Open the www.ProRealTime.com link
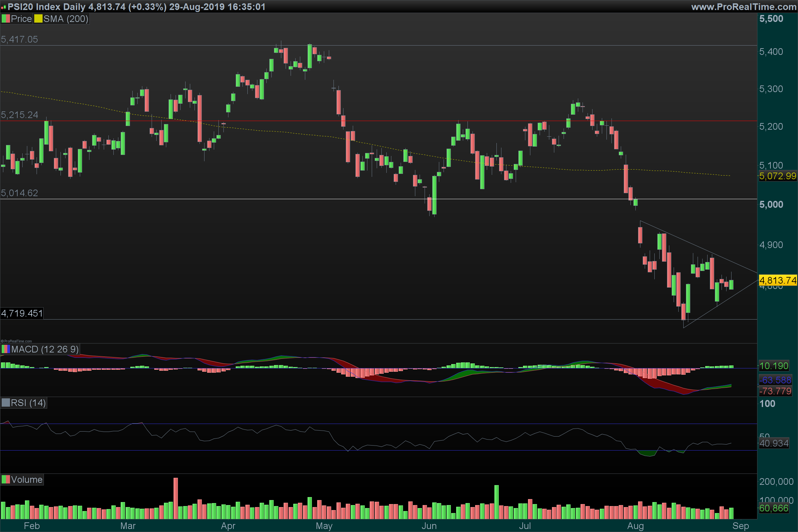 743,6
